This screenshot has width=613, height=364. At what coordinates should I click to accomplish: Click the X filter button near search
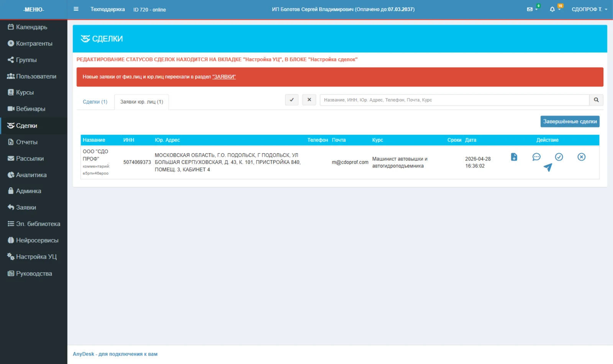pyautogui.click(x=309, y=100)
